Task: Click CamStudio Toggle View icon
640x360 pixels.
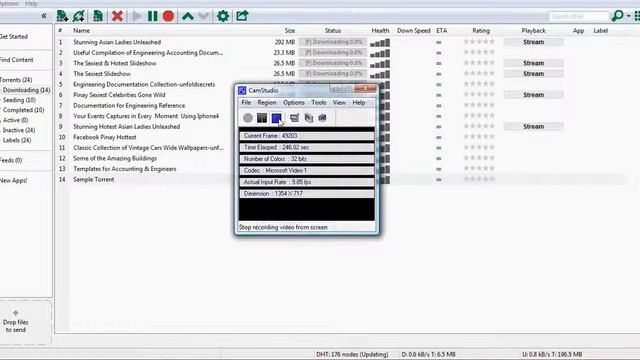Action: click(294, 118)
